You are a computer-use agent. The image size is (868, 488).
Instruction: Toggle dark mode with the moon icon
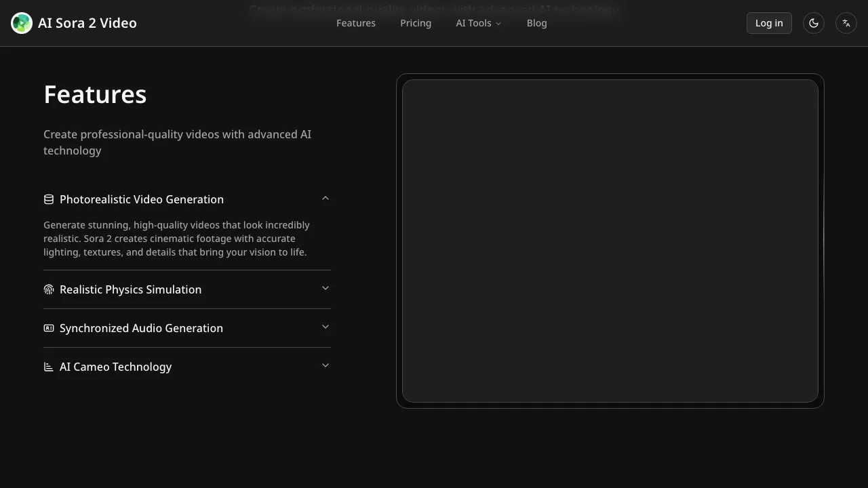(x=813, y=23)
